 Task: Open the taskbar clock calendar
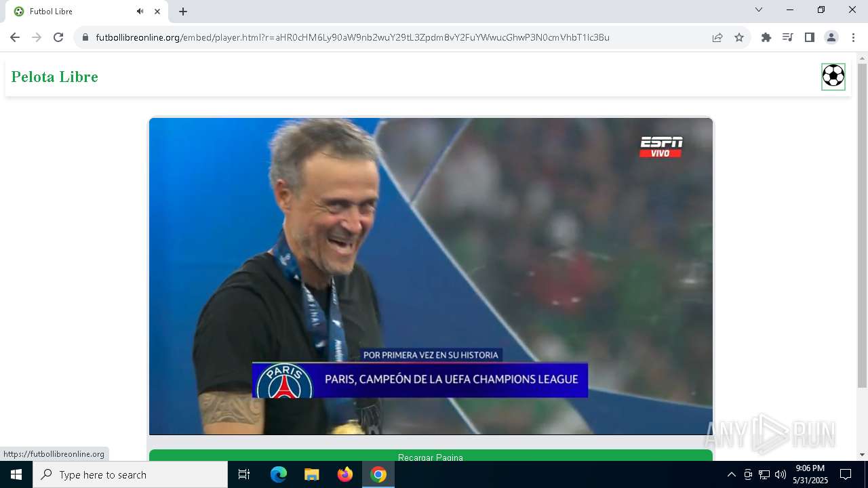(810, 474)
